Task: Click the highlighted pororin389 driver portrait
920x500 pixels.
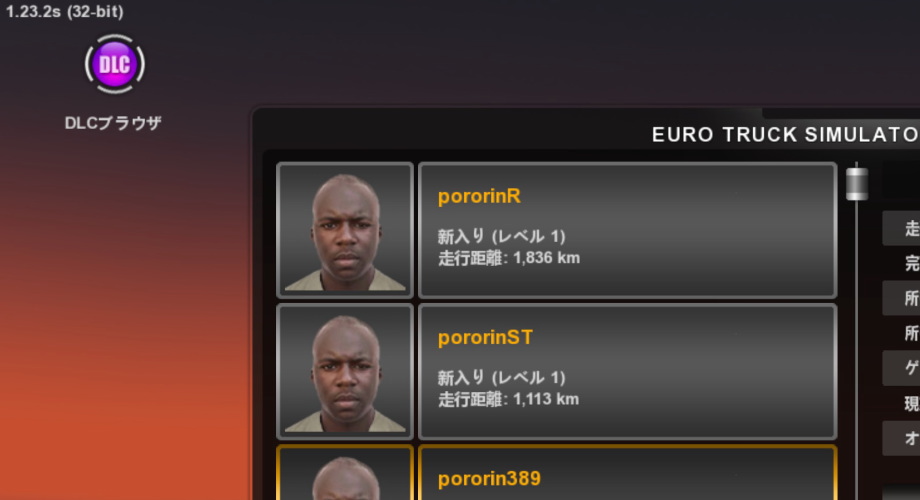Action: click(x=345, y=473)
